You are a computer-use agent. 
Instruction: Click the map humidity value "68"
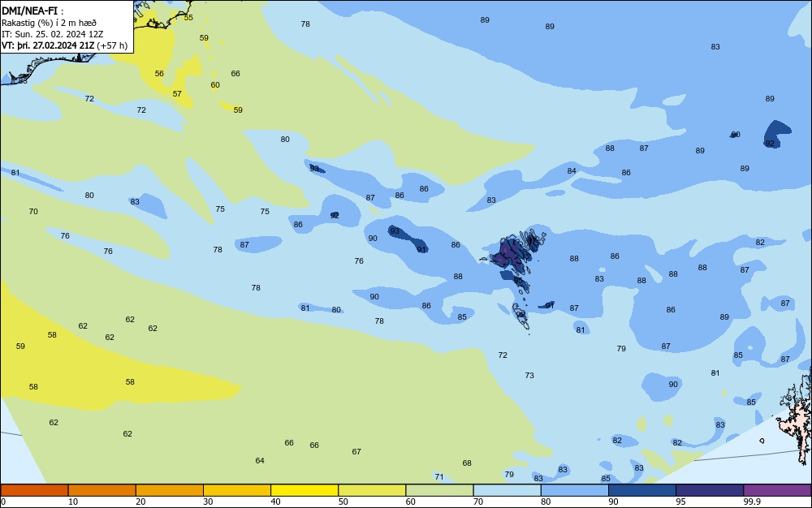tap(467, 463)
